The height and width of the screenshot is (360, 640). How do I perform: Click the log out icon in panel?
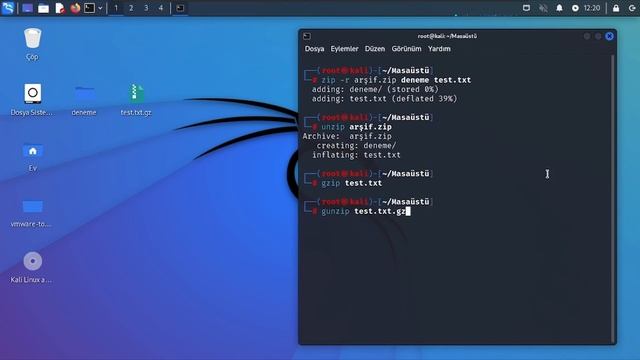[x=632, y=8]
